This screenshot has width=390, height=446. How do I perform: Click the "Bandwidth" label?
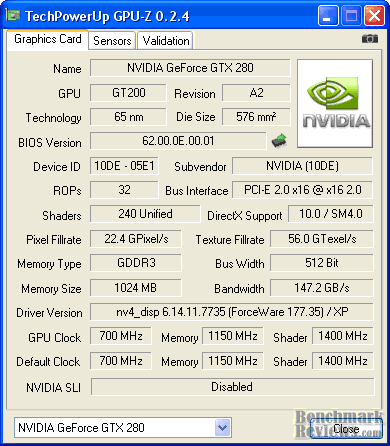point(239,289)
